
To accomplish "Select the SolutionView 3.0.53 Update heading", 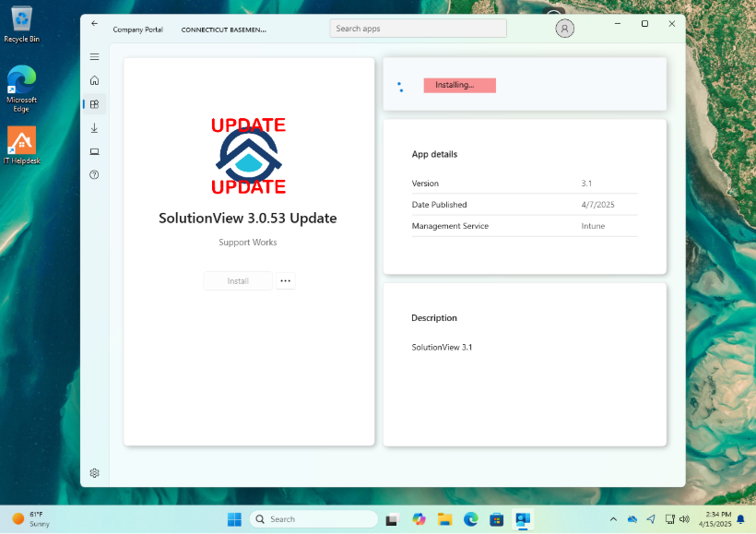I will [x=248, y=218].
